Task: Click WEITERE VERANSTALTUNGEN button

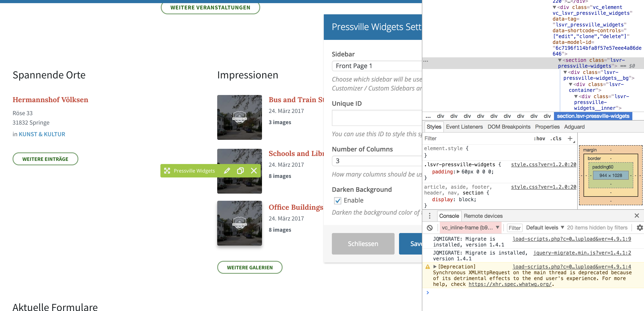Action: (210, 7)
